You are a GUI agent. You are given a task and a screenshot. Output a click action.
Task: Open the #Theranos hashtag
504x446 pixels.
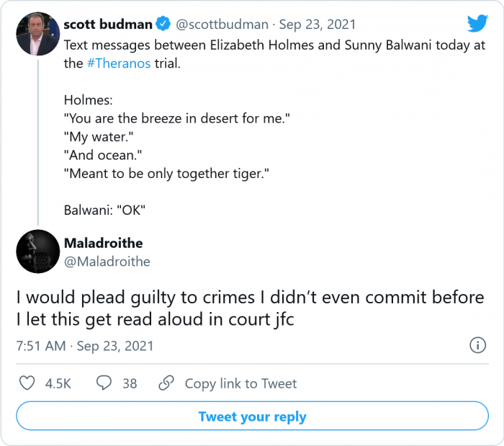119,63
